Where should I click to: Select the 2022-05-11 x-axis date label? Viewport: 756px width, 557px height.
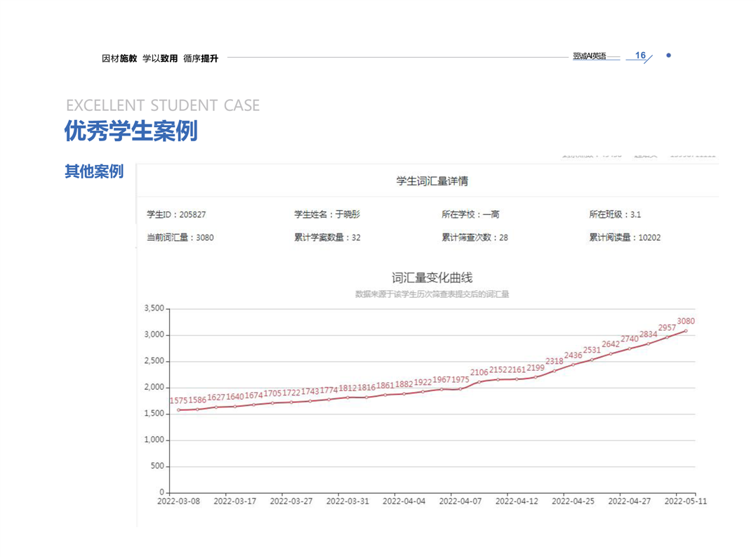click(685, 502)
